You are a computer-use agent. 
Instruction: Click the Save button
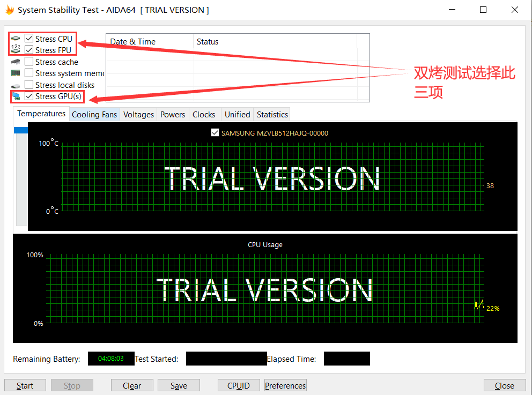[x=179, y=385]
